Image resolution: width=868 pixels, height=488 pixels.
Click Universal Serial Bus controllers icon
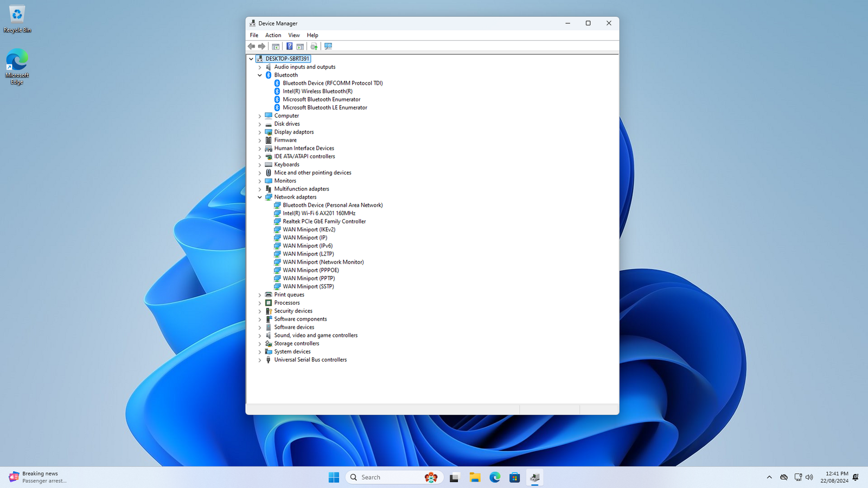pos(269,359)
